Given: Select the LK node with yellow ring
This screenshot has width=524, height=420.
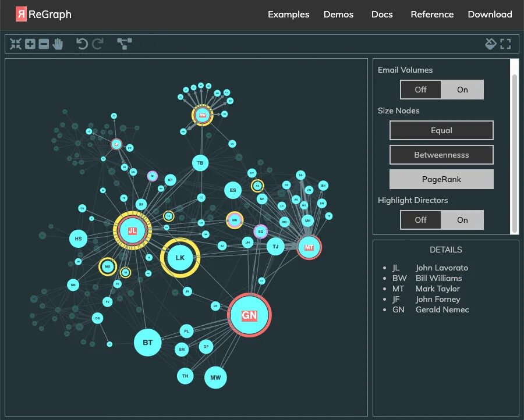Looking at the screenshot, I should [180, 258].
